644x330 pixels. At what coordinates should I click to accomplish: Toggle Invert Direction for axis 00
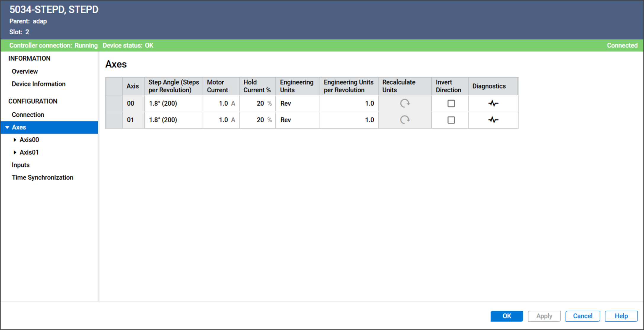click(451, 103)
